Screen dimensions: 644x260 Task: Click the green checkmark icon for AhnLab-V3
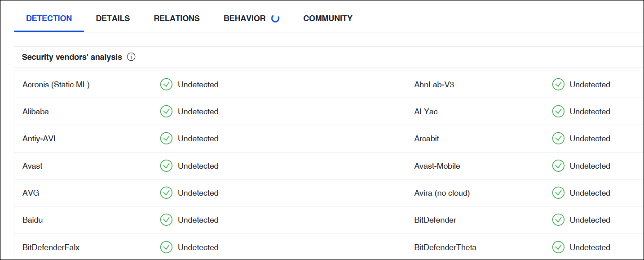pos(558,85)
